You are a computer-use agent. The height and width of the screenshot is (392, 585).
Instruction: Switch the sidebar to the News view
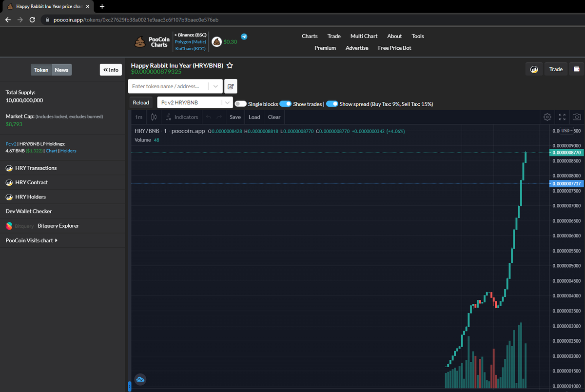coord(61,70)
